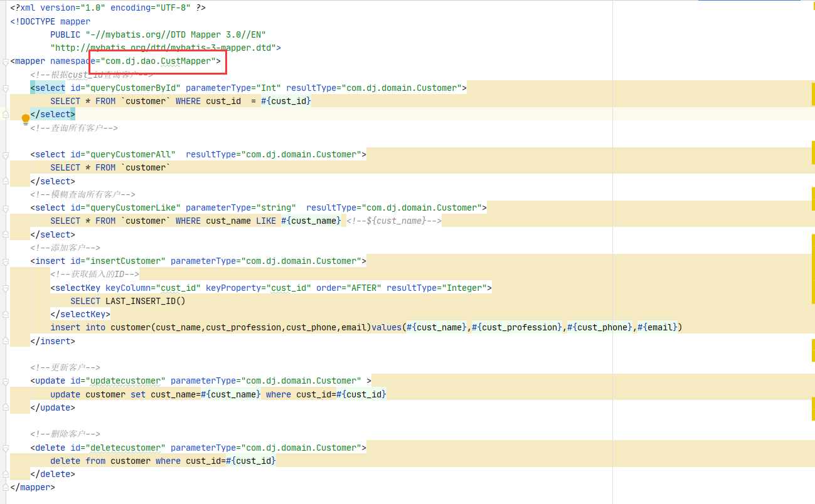This screenshot has width=815, height=504.
Task: Click the insertCustomer id value
Action: pyautogui.click(x=125, y=261)
